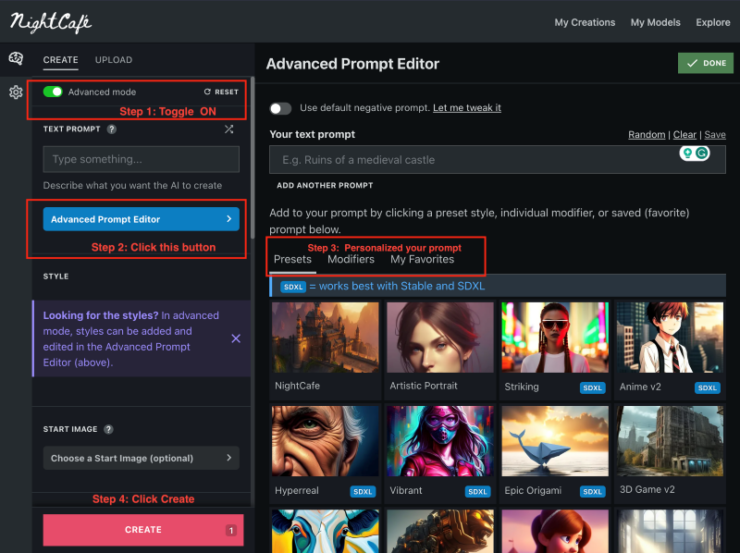Switch to the Modifiers tab
The height and width of the screenshot is (553, 740).
click(x=351, y=259)
